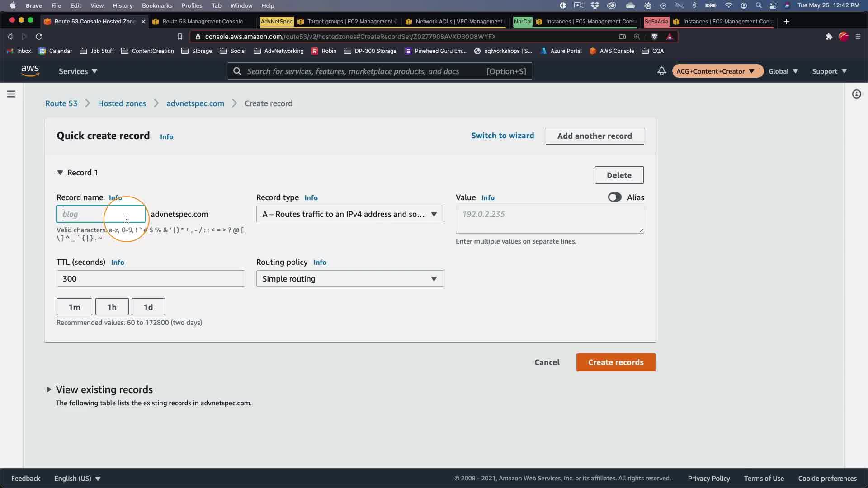Bookmark this page icon in address bar
Screen dimensions: 868x488
[179, 37]
